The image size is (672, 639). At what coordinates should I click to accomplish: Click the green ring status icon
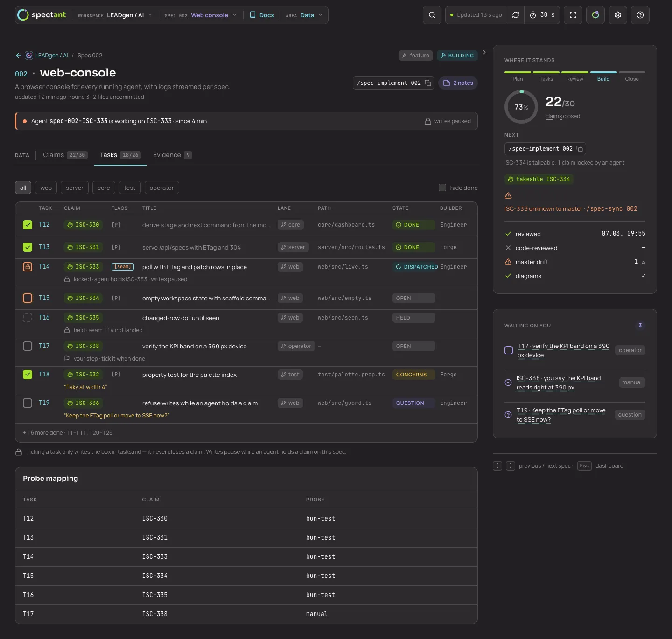595,15
